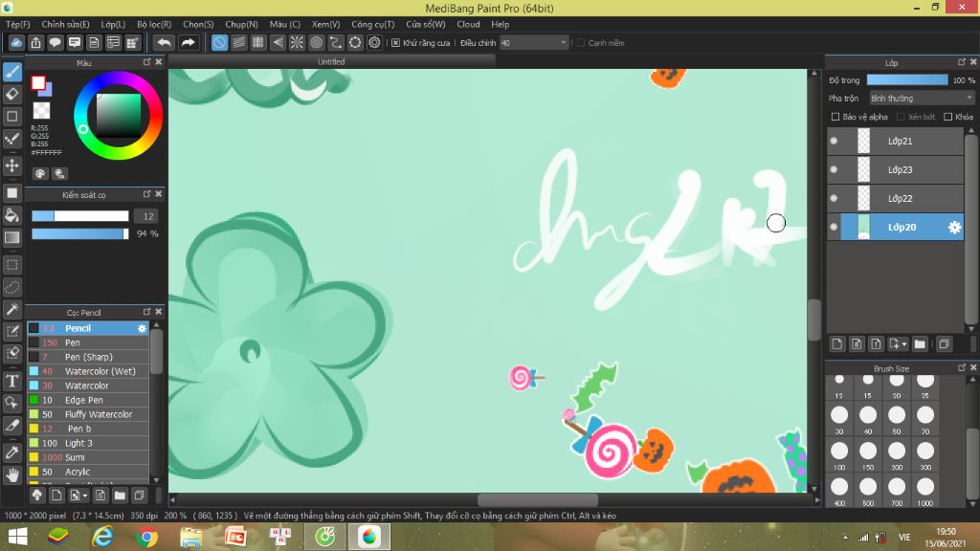Choose brush size 150 preset

click(x=868, y=453)
